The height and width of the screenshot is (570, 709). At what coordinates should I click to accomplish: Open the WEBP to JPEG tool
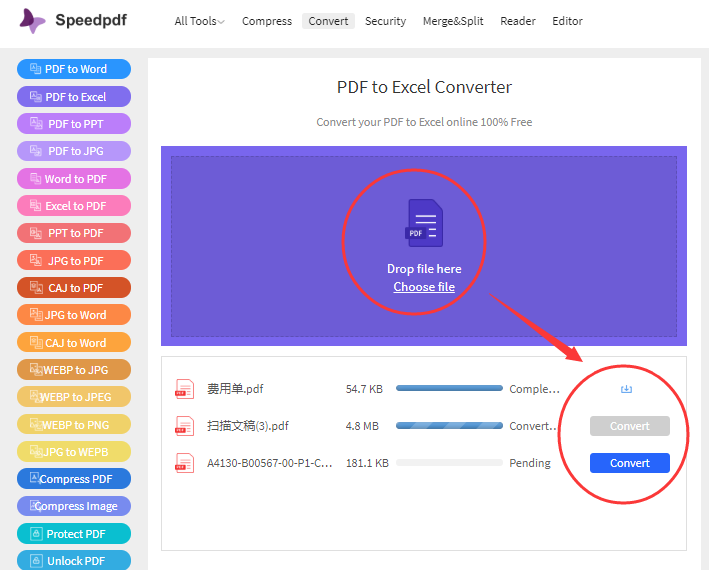coord(74,397)
